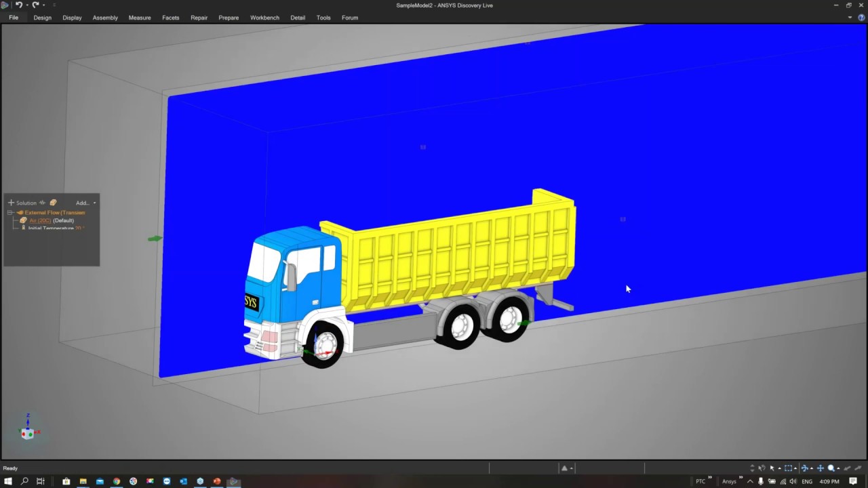868x488 pixels.
Task: Open the Add... dropdown in Solution panel
Action: click(86, 203)
